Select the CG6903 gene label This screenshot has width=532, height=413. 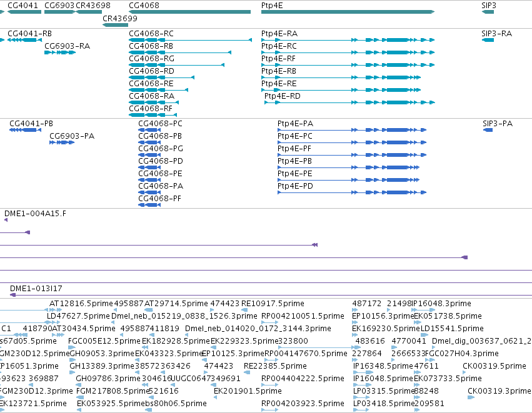click(59, 6)
